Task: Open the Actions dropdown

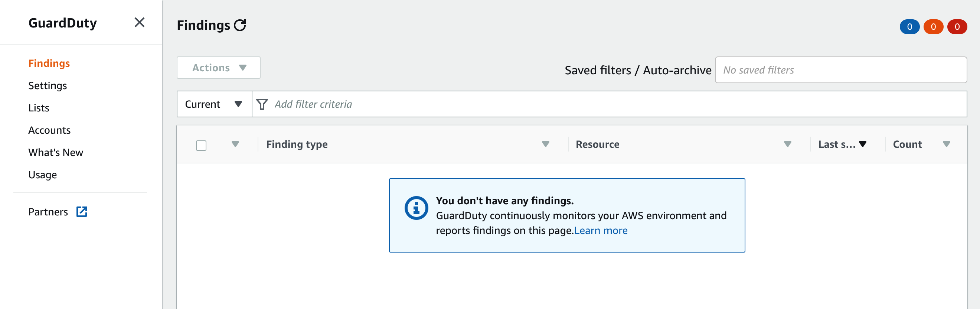Action: tap(218, 68)
